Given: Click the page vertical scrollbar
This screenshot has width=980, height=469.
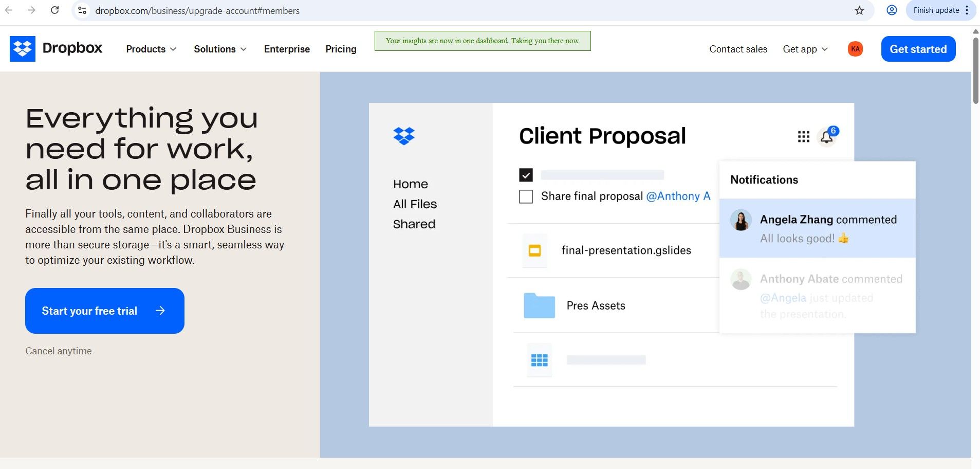Looking at the screenshot, I should tap(975, 70).
